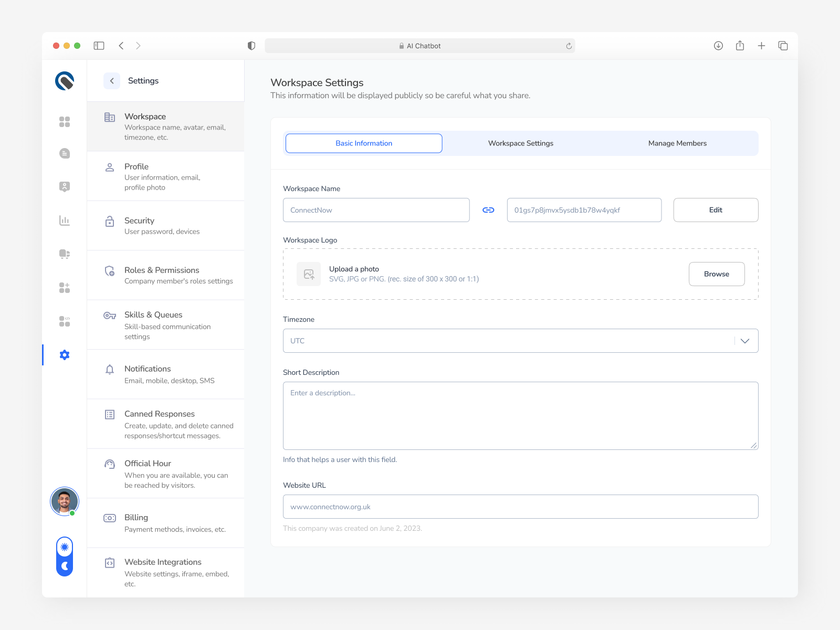Open the code integrations sidebar icon
The width and height of the screenshot is (840, 630).
pos(64,321)
